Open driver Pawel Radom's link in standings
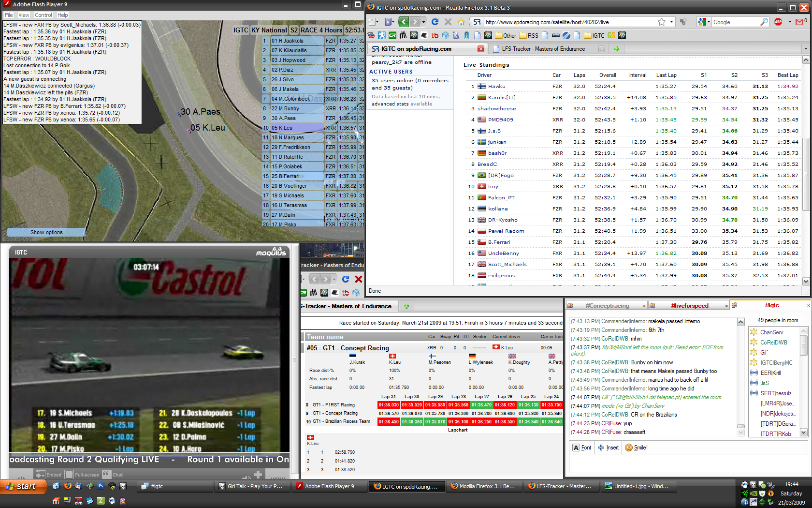This screenshot has height=508, width=812. coord(506,231)
